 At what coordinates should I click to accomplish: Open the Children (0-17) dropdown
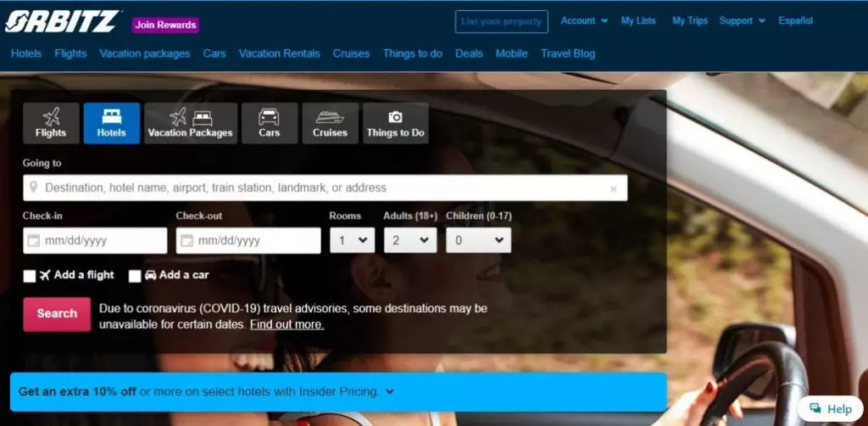[479, 240]
